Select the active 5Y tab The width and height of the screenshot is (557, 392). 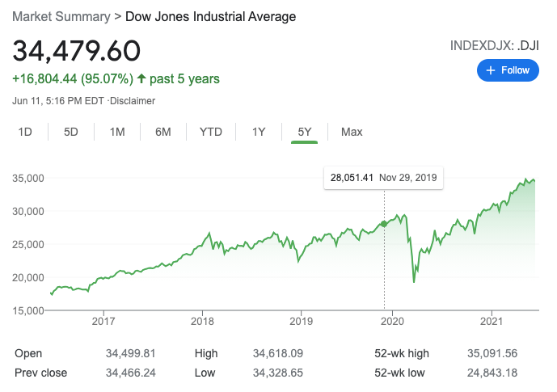pos(305,132)
